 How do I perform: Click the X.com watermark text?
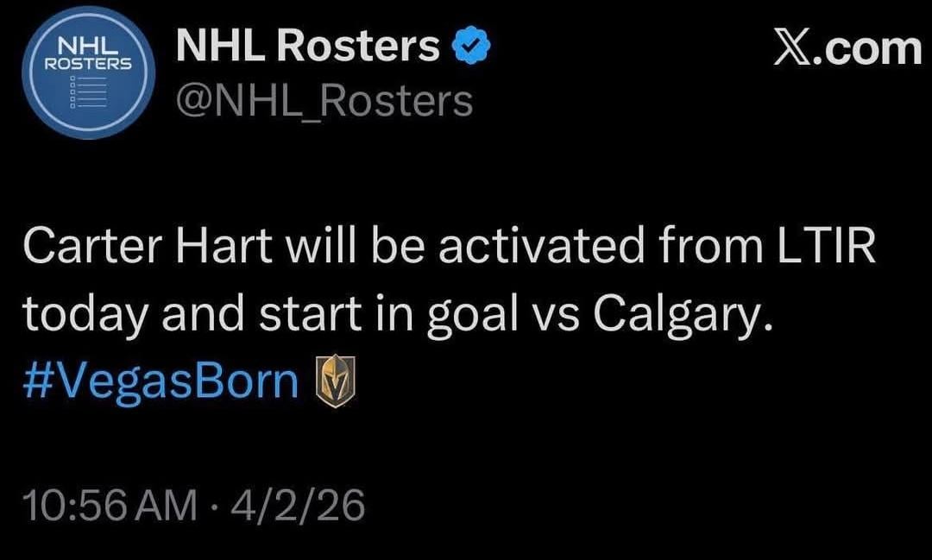tap(847, 48)
